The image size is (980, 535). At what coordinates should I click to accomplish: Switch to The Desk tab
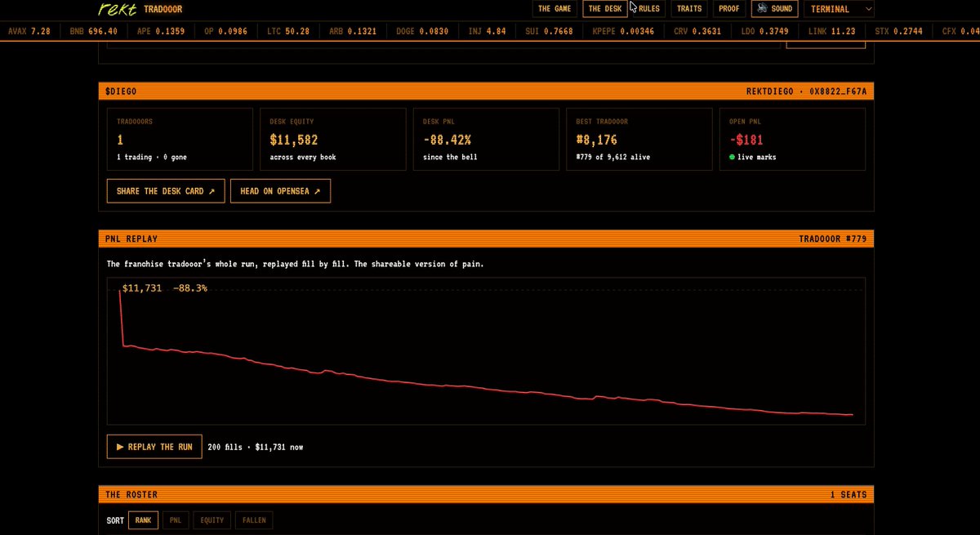605,9
